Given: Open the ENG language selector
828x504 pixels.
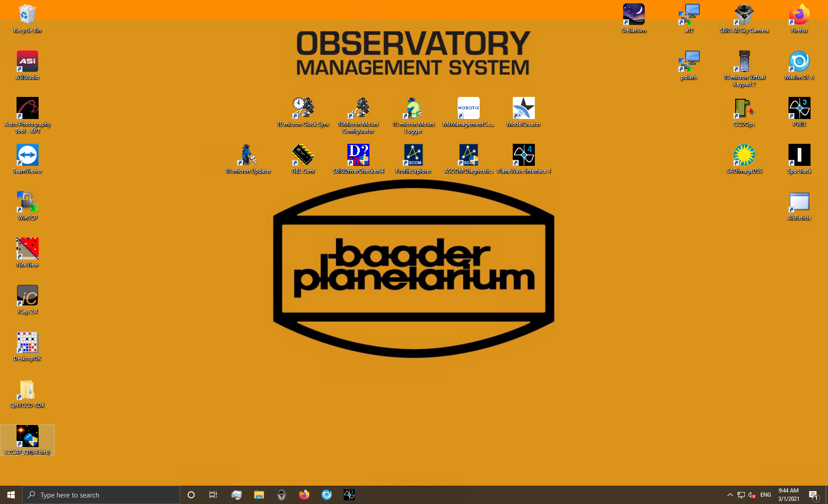Looking at the screenshot, I should pos(766,495).
